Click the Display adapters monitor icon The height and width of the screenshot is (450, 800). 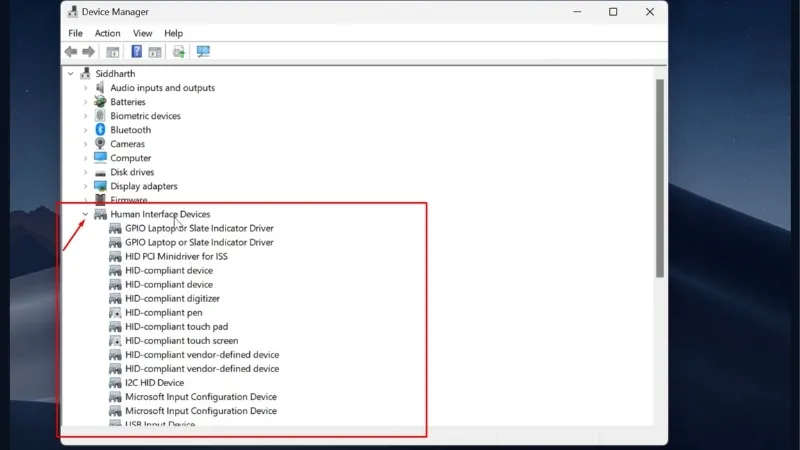[x=100, y=186]
